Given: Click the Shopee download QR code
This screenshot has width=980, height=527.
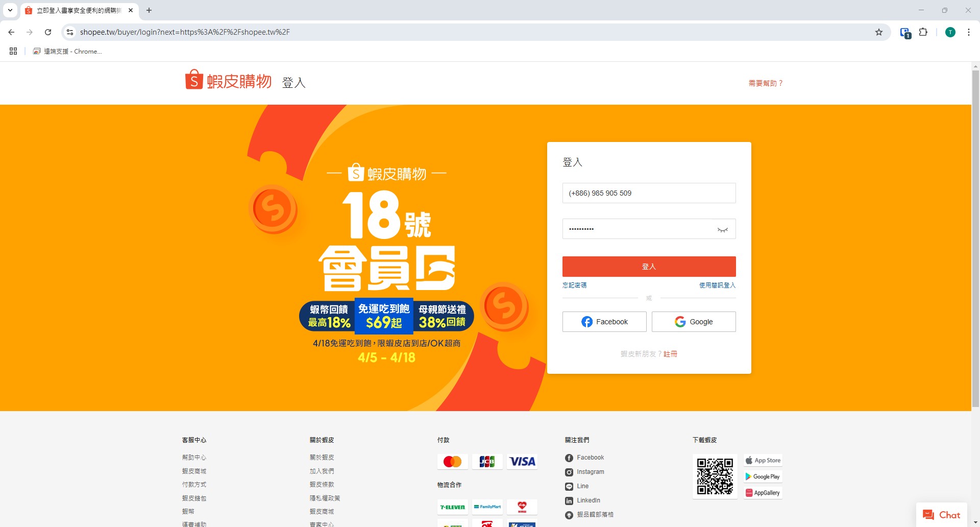Looking at the screenshot, I should pos(715,476).
